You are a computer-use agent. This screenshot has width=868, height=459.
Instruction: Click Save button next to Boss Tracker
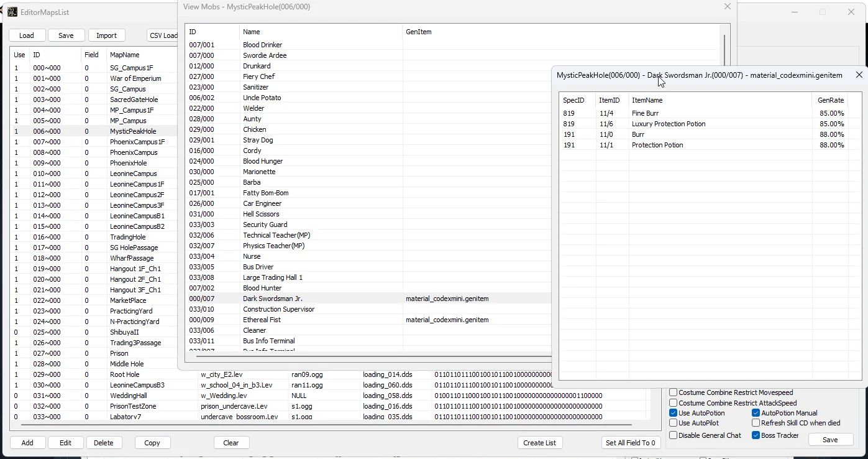pyautogui.click(x=830, y=440)
